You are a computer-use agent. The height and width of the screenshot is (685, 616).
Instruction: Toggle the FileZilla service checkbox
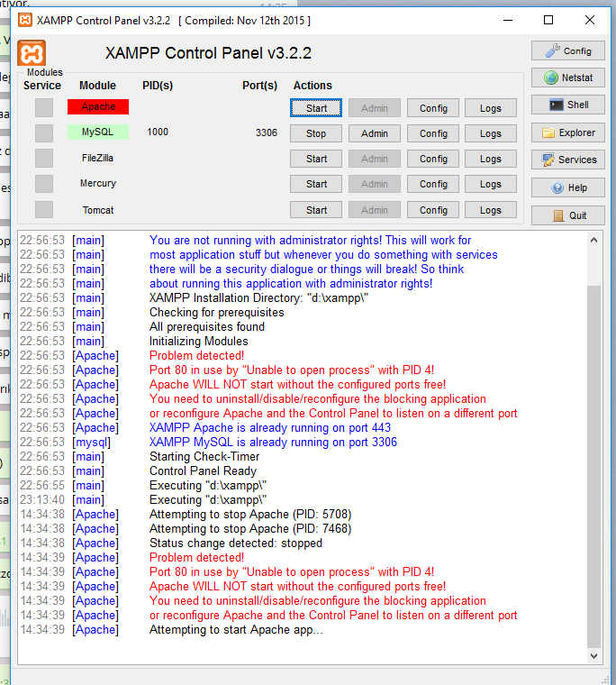(x=44, y=158)
